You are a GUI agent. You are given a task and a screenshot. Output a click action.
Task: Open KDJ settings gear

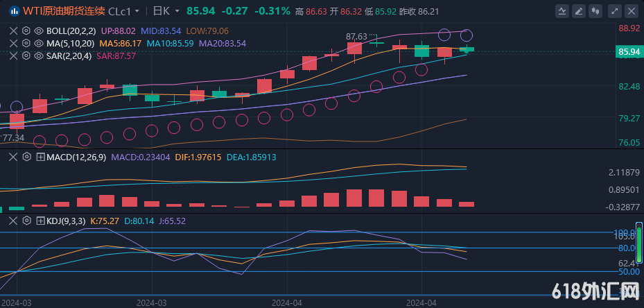[26, 221]
